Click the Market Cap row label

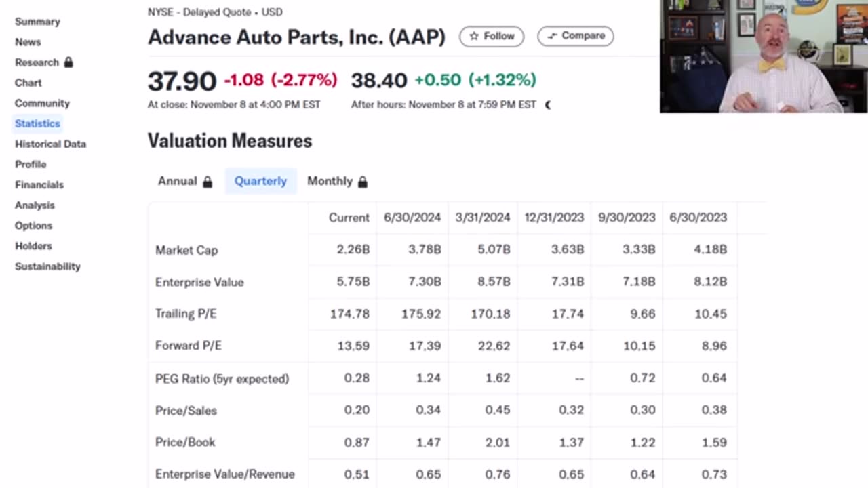(186, 250)
